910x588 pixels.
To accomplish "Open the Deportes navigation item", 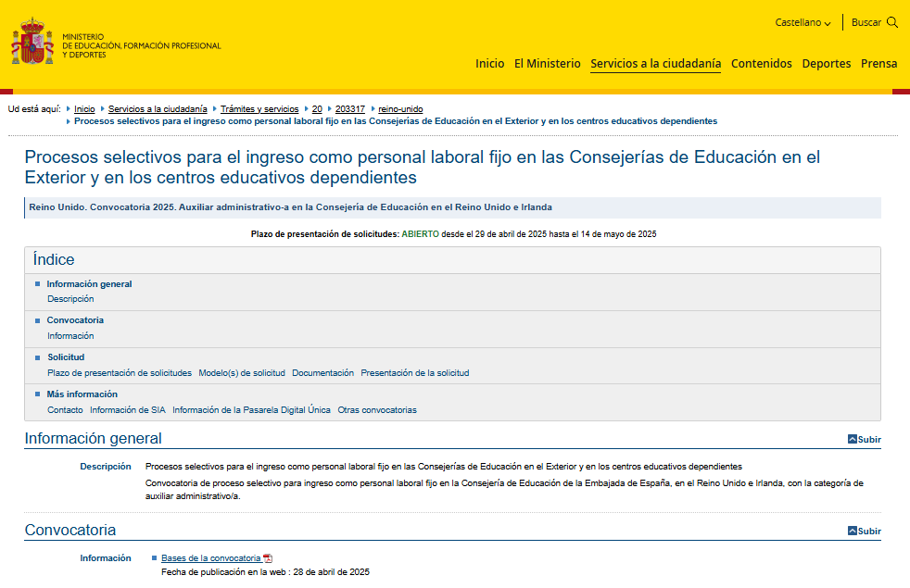I will pos(827,64).
